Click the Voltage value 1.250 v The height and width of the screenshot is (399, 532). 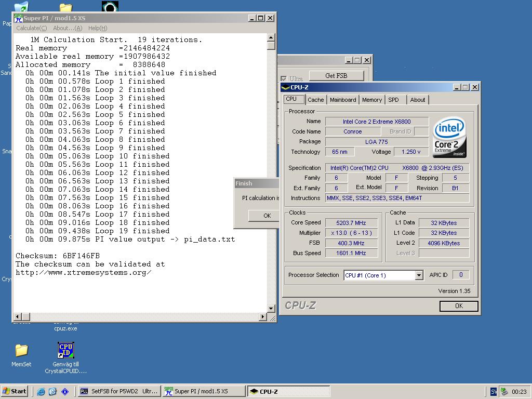411,152
